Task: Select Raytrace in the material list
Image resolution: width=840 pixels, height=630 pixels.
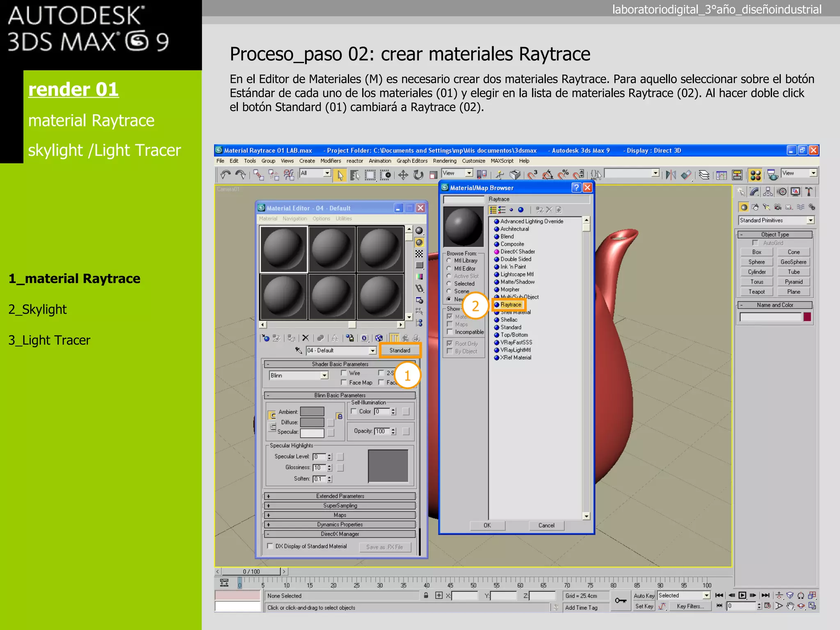Action: click(x=510, y=305)
